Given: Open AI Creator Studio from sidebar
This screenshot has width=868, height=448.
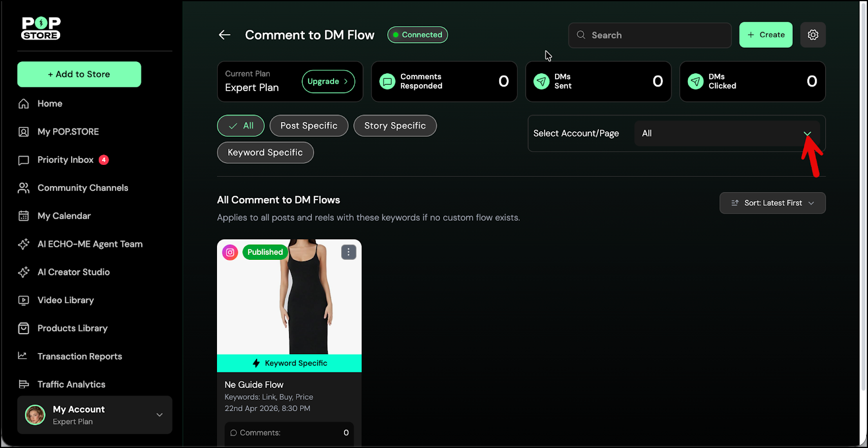Looking at the screenshot, I should point(73,272).
